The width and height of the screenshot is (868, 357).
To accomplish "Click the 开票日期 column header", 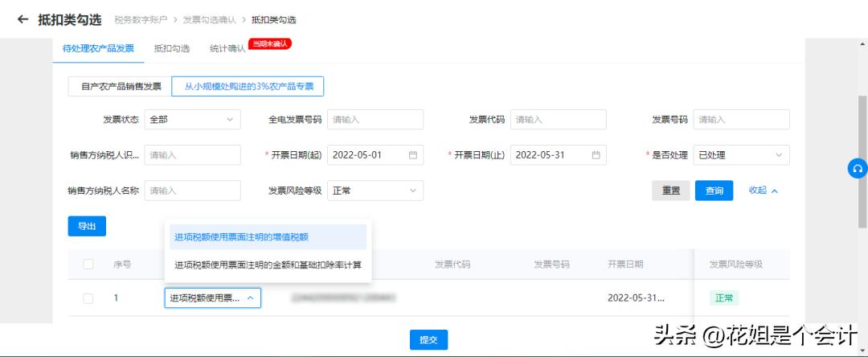I will coord(625,265).
